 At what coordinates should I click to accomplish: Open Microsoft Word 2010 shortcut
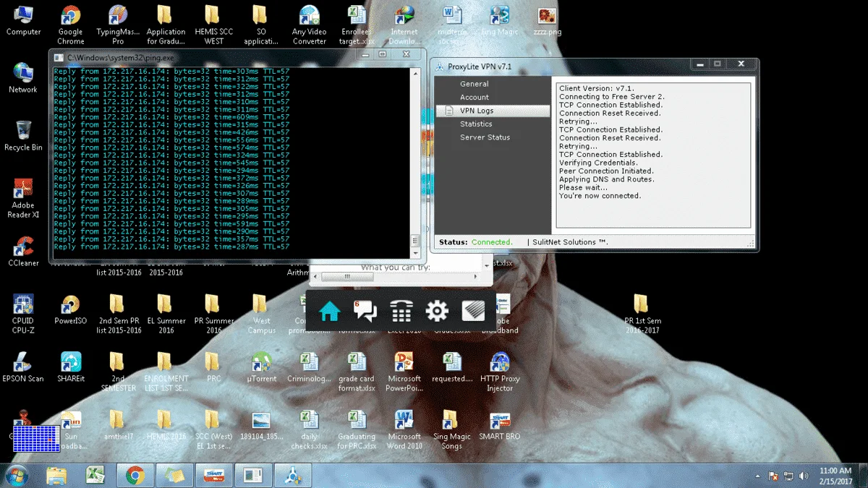404,429
